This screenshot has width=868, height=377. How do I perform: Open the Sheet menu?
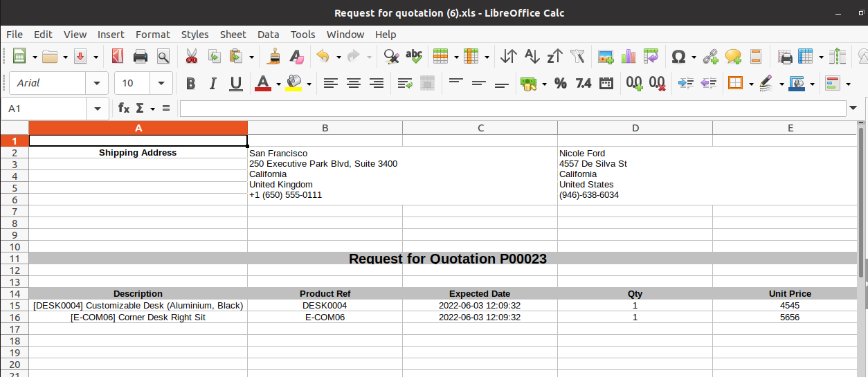point(233,34)
